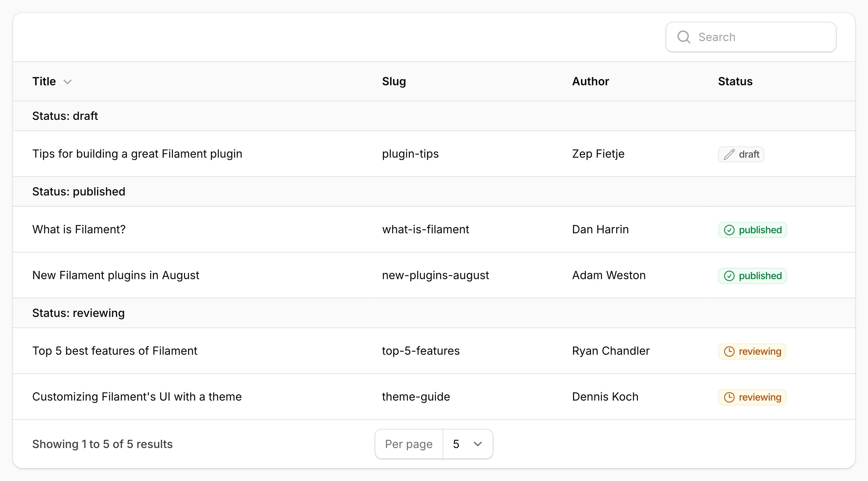Screen dimensions: 868x481
Task: Click 'reviewing' badge label in theme-guide row
Action: pos(760,397)
